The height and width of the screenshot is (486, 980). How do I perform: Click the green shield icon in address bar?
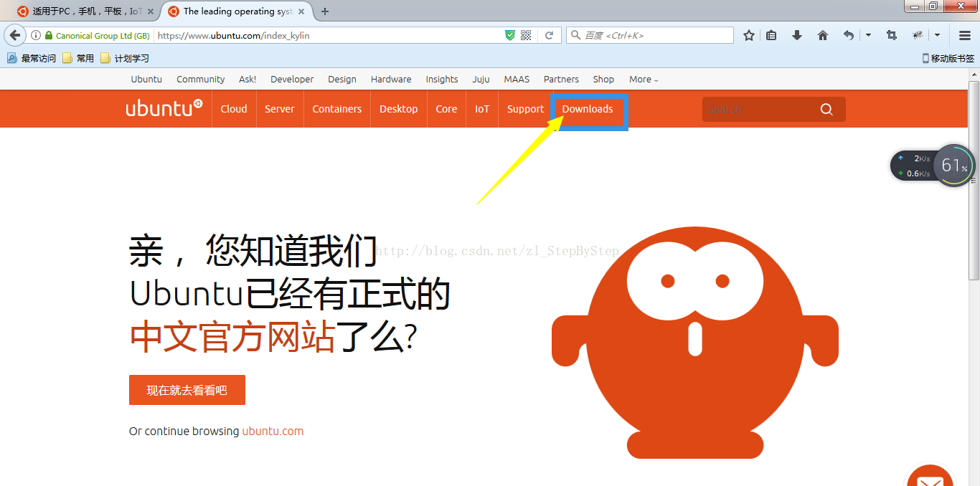510,35
